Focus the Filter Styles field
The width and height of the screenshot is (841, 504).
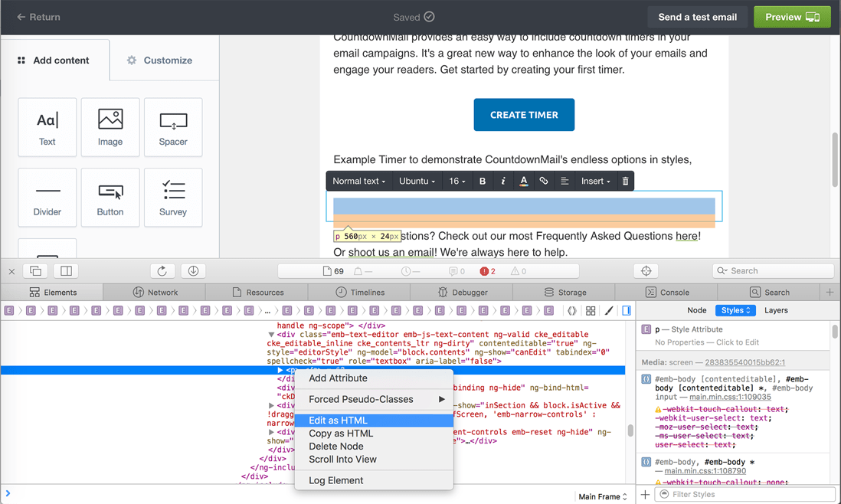[x=746, y=494]
